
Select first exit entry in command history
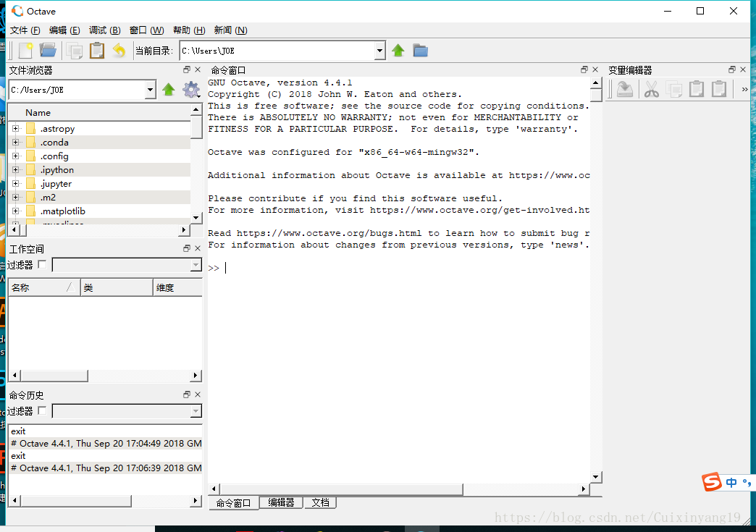tap(106, 431)
